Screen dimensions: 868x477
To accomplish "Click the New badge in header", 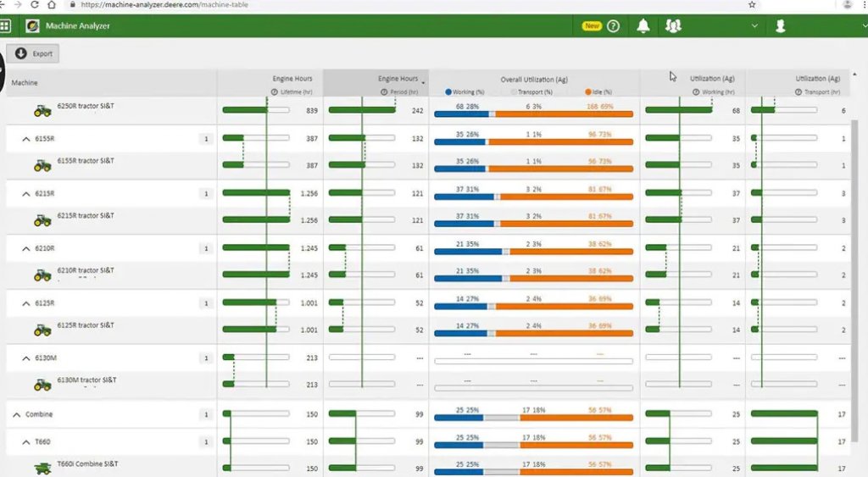I will [x=592, y=26].
